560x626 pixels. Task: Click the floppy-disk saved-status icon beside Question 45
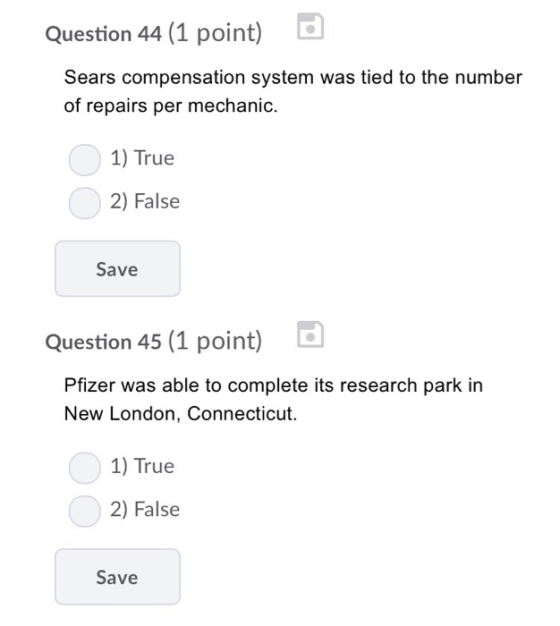[x=310, y=334]
